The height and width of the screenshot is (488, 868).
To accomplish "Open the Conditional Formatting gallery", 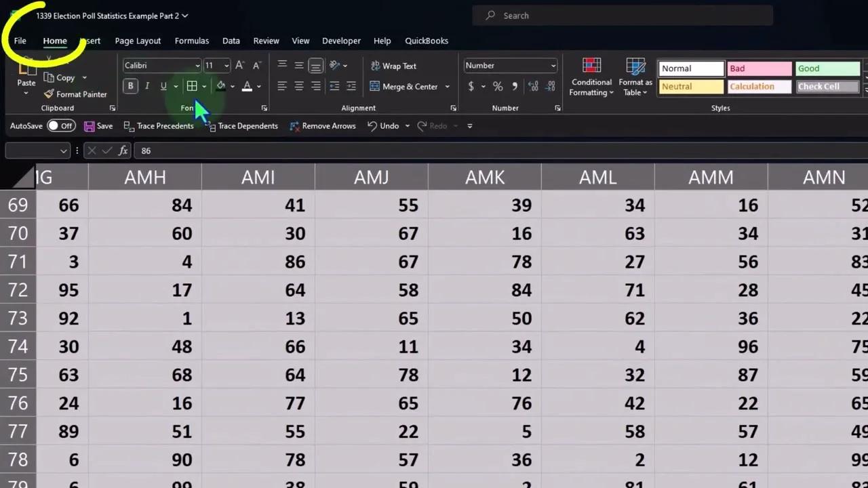I will coord(591,77).
